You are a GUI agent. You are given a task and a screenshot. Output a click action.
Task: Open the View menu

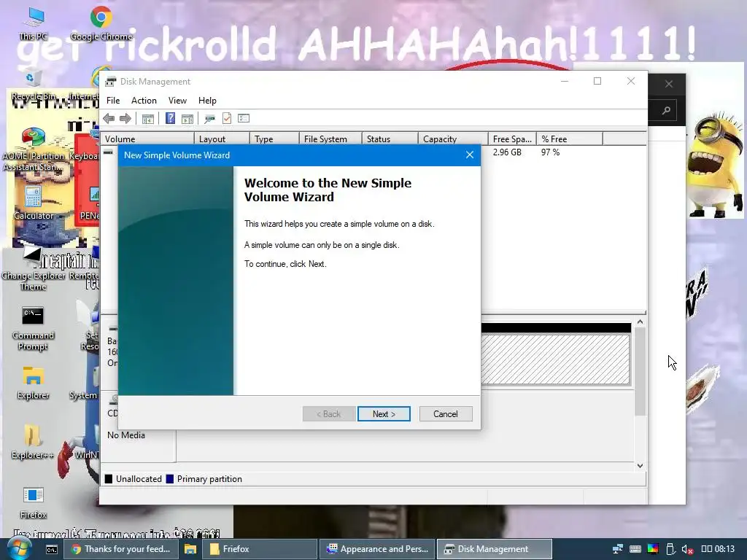[x=177, y=101]
